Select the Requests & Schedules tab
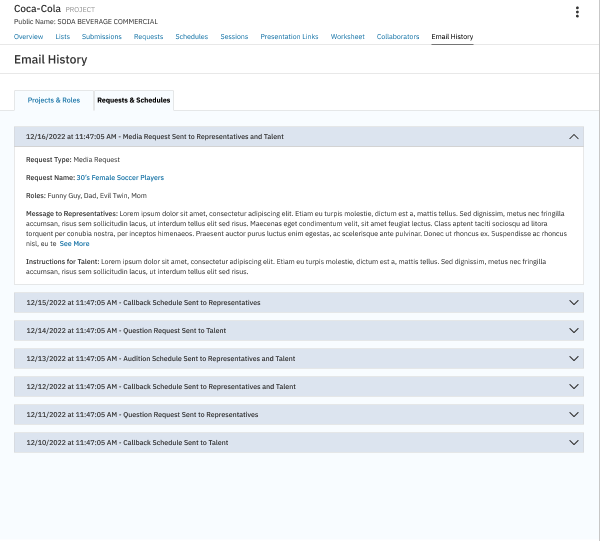Viewport: 600px width, 541px height. click(x=134, y=100)
